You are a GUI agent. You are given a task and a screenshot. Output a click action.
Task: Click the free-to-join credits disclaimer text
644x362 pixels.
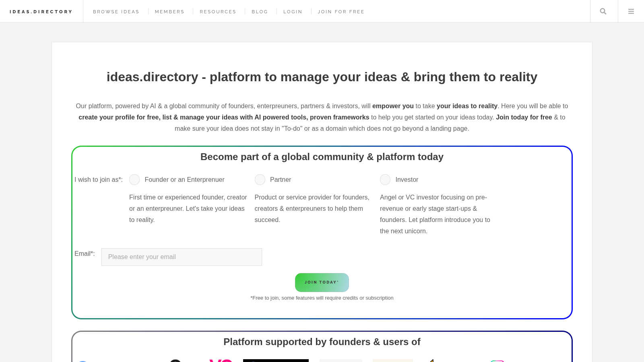[x=322, y=298]
